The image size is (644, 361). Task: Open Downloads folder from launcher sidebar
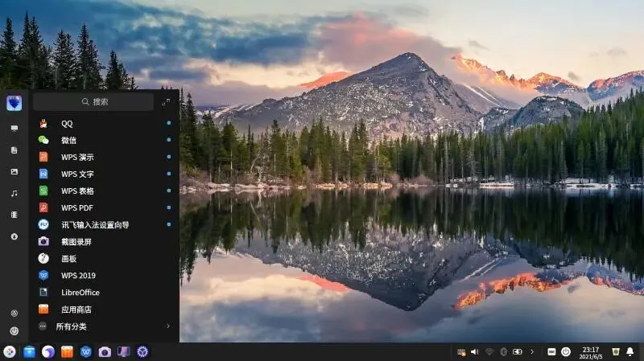pyautogui.click(x=14, y=236)
